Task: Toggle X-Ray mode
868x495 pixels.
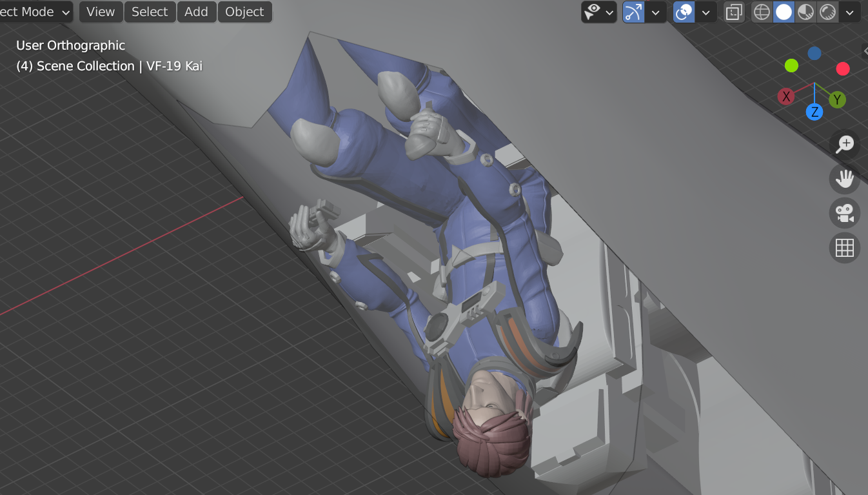Action: (734, 12)
